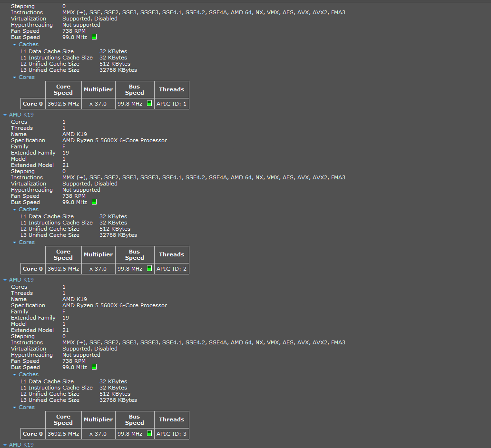
Task: Click x 37.0 multiplier in APIC ID: 1 row
Action: [x=98, y=104]
